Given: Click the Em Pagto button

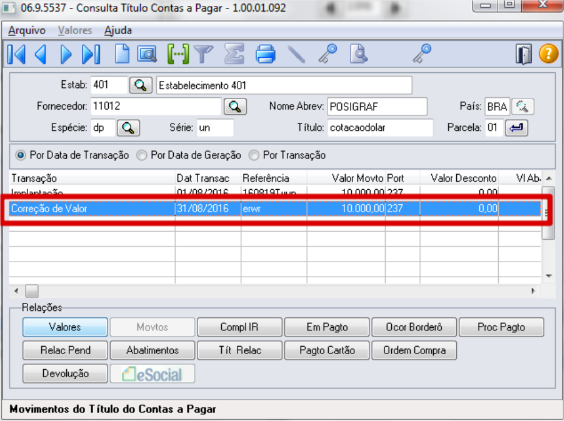Looking at the screenshot, I should point(327,327).
